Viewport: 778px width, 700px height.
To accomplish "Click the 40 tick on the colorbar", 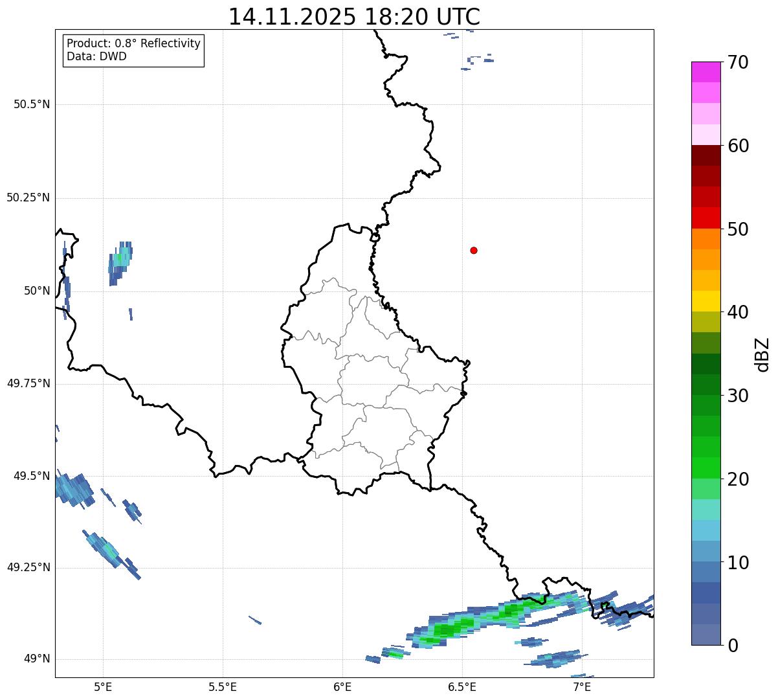I will point(739,312).
